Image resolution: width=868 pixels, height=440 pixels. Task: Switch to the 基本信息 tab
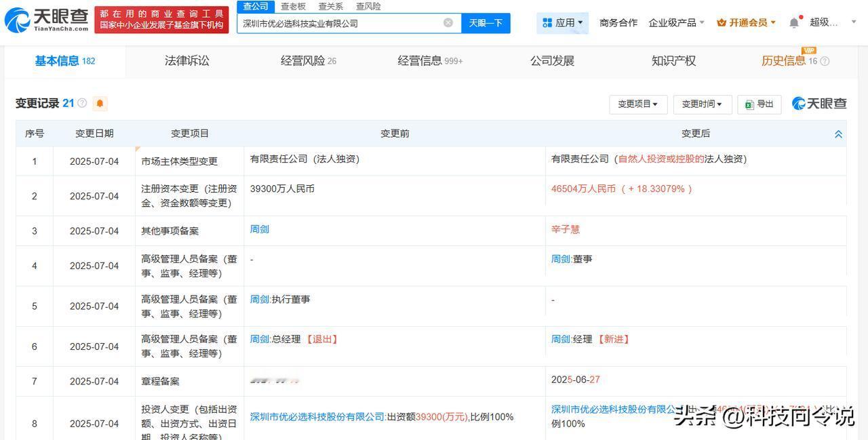pos(65,61)
